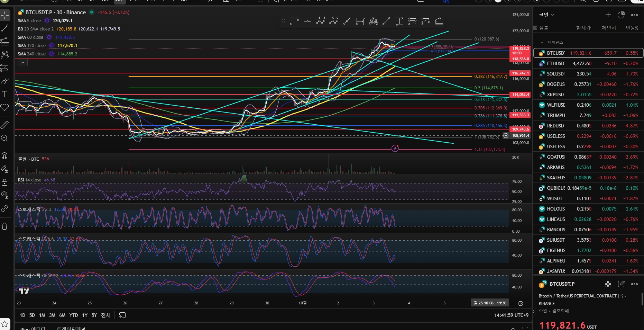Add a symbol with the plus icon
644x330 pixels.
click(x=608, y=15)
